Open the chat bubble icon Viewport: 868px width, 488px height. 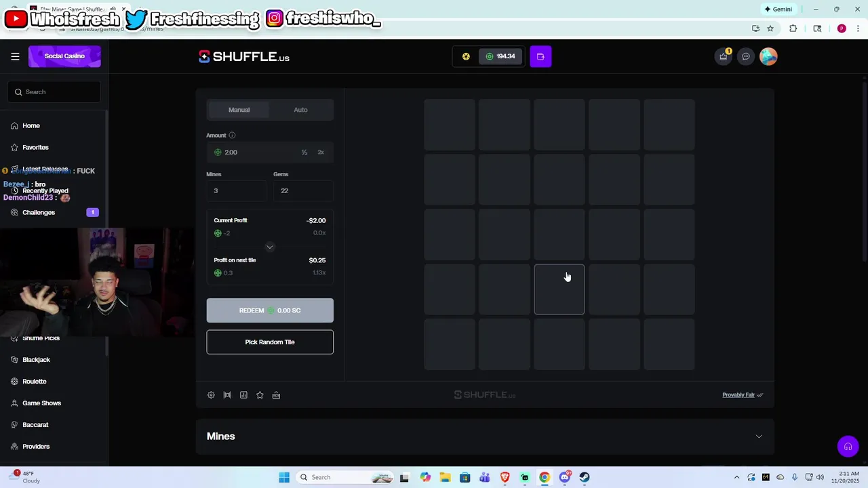(746, 56)
